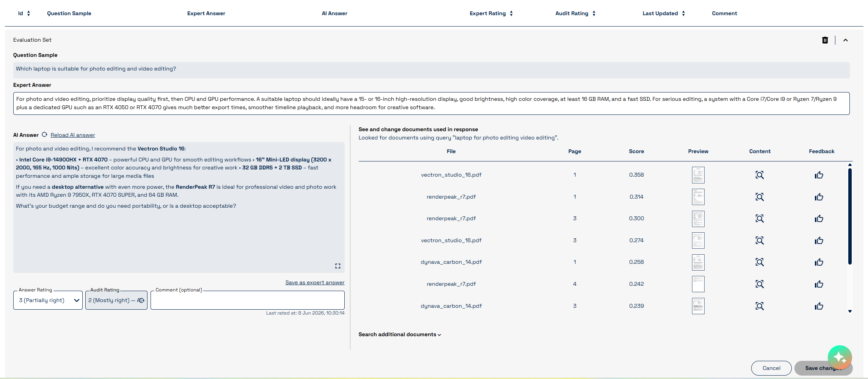
Task: Click Last rated at timestamp text
Action: pos(305,313)
